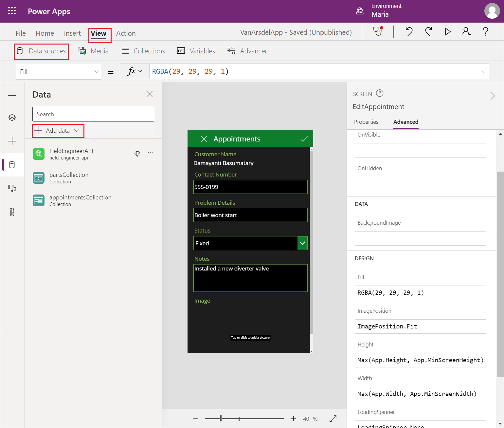Adjust the zoom slider handle
The width and height of the screenshot is (504, 428).
click(x=221, y=418)
